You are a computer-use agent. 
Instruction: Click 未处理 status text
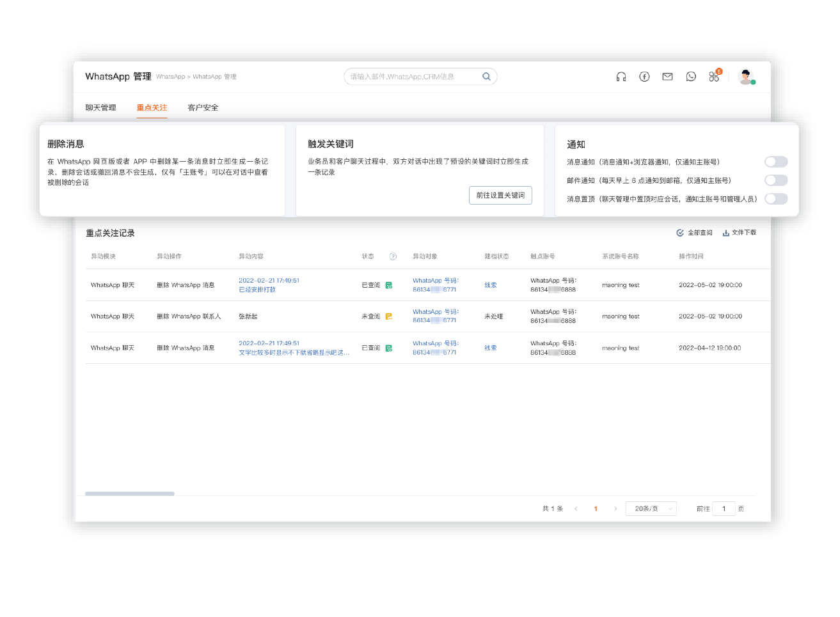[x=494, y=316]
